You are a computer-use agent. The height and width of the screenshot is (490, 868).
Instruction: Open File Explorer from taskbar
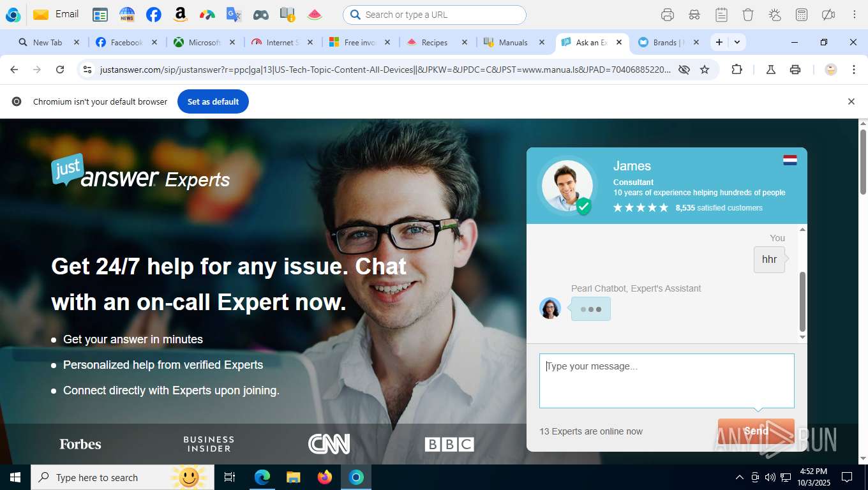click(294, 477)
